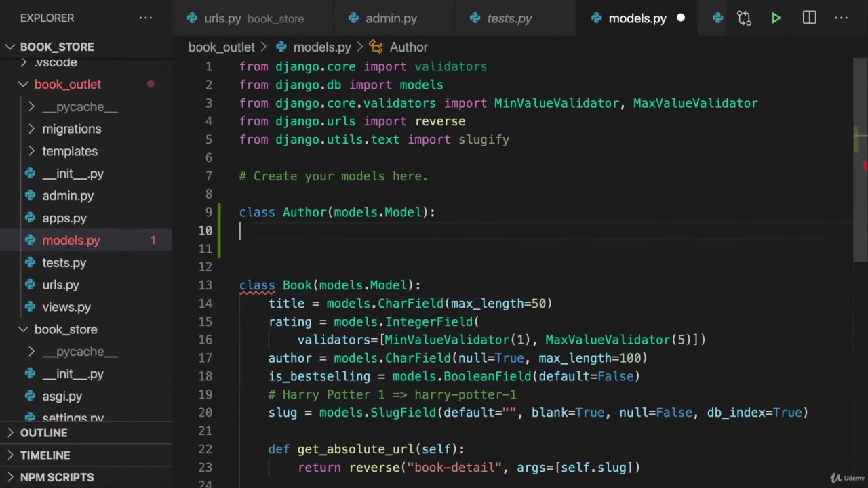
Task: Open the compare changes icon
Action: [744, 18]
